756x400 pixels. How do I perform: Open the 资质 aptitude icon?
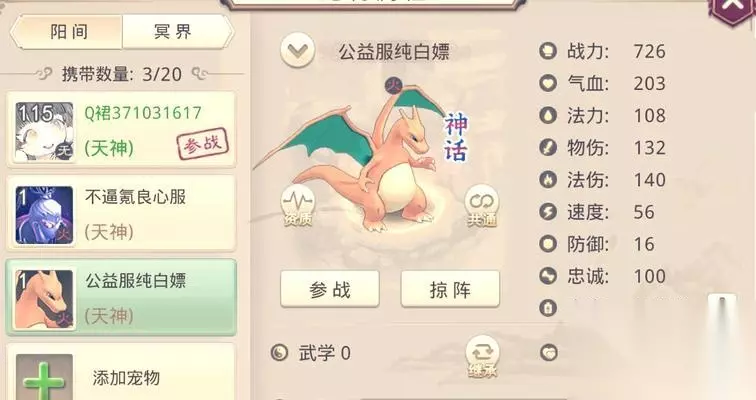[297, 205]
